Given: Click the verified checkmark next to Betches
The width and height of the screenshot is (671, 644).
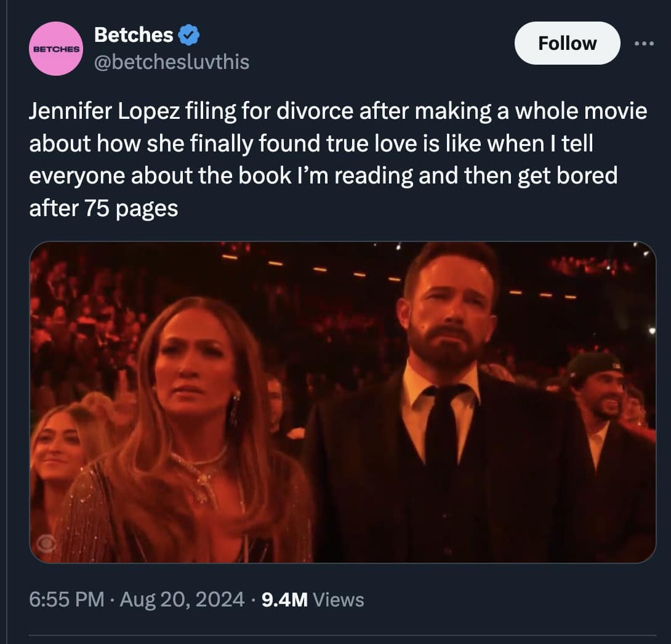Looking at the screenshot, I should point(188,34).
